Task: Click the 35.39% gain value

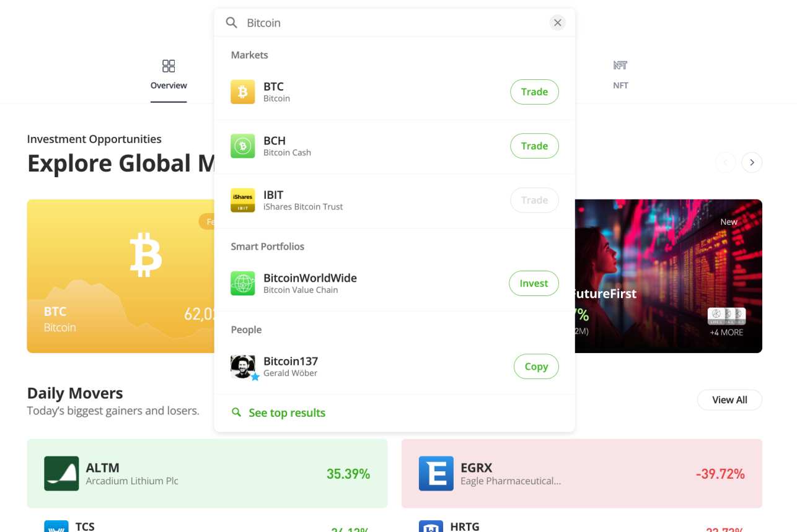Action: tap(348, 474)
